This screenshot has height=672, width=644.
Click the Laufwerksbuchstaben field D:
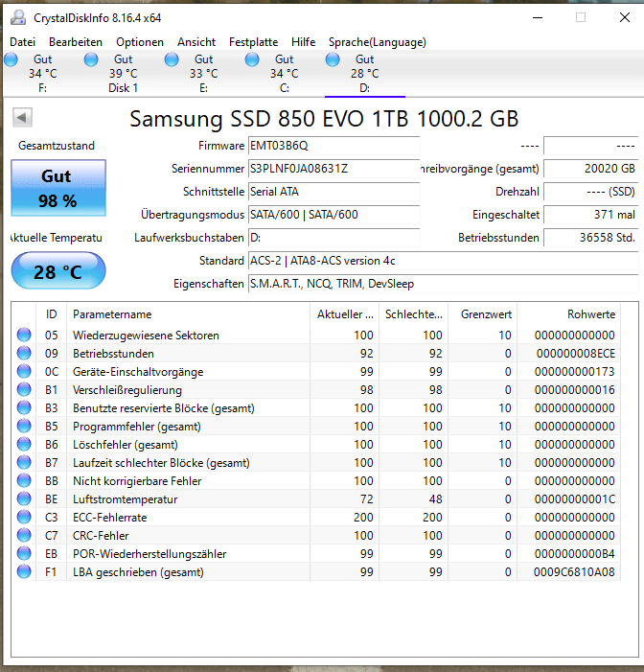tap(333, 238)
